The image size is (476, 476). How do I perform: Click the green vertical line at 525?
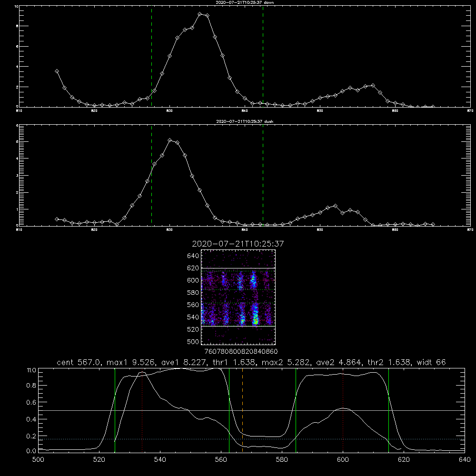click(115, 410)
